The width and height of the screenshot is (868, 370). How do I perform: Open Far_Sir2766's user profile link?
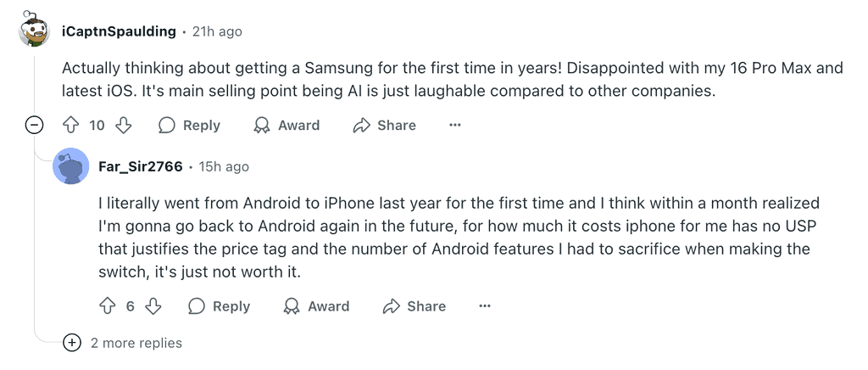(x=141, y=166)
